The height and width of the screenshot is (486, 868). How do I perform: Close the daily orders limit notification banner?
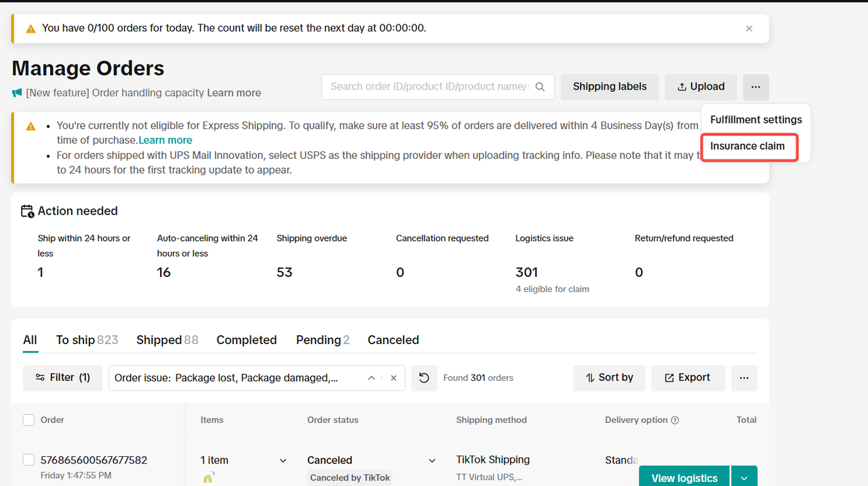(749, 29)
